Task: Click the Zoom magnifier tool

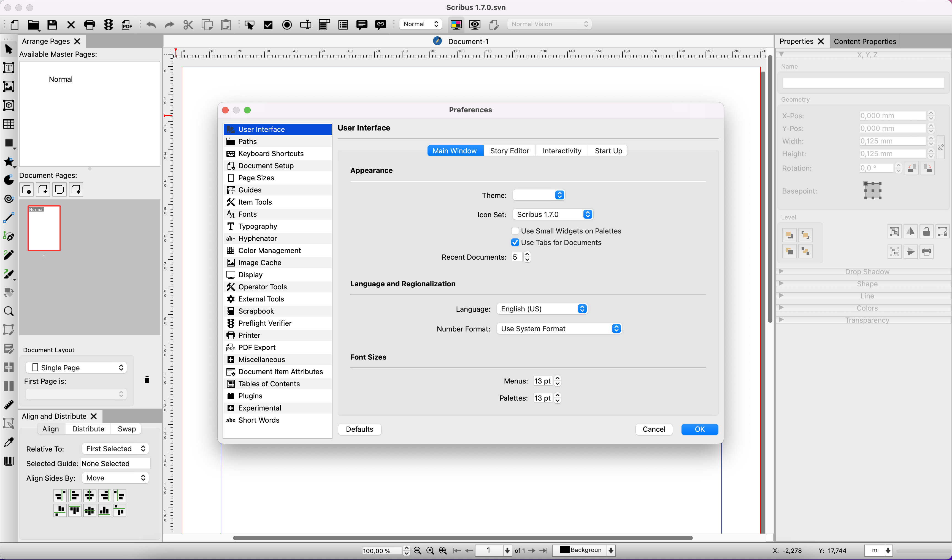Action: point(9,311)
